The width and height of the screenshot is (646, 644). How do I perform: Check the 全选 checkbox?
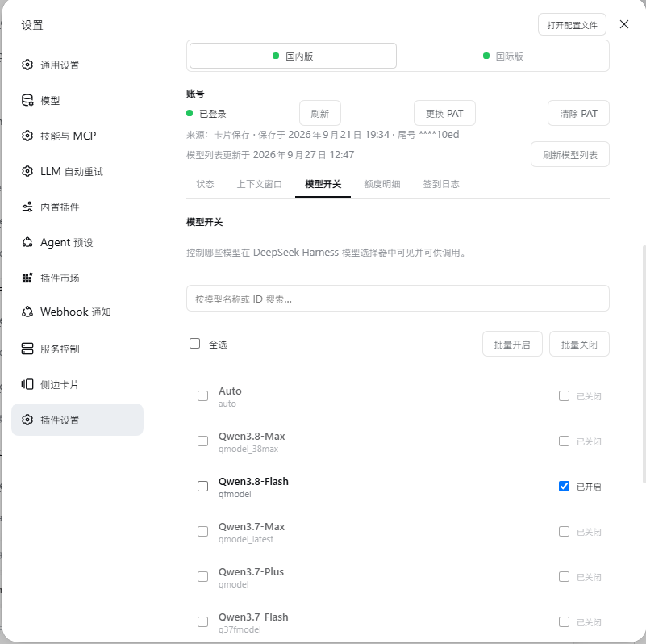click(195, 343)
